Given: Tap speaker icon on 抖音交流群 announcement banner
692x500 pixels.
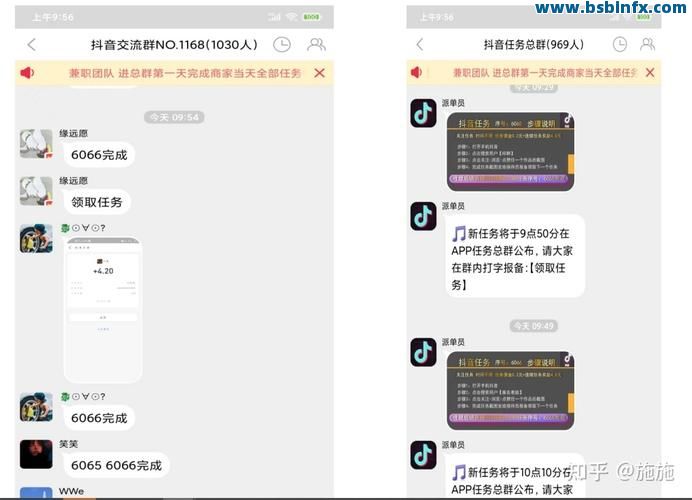Looking at the screenshot, I should pyautogui.click(x=27, y=73).
